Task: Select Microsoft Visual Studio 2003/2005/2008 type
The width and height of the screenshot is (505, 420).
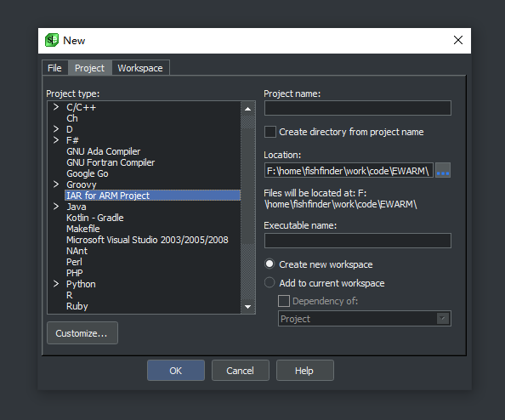Action: [x=147, y=240]
